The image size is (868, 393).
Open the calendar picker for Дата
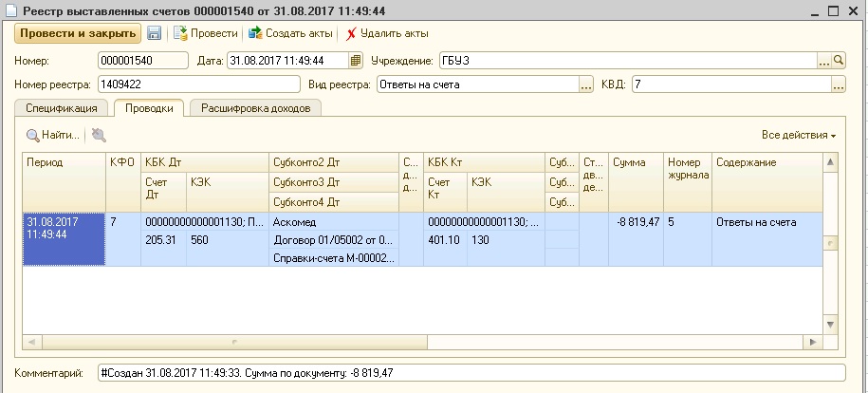coord(356,61)
